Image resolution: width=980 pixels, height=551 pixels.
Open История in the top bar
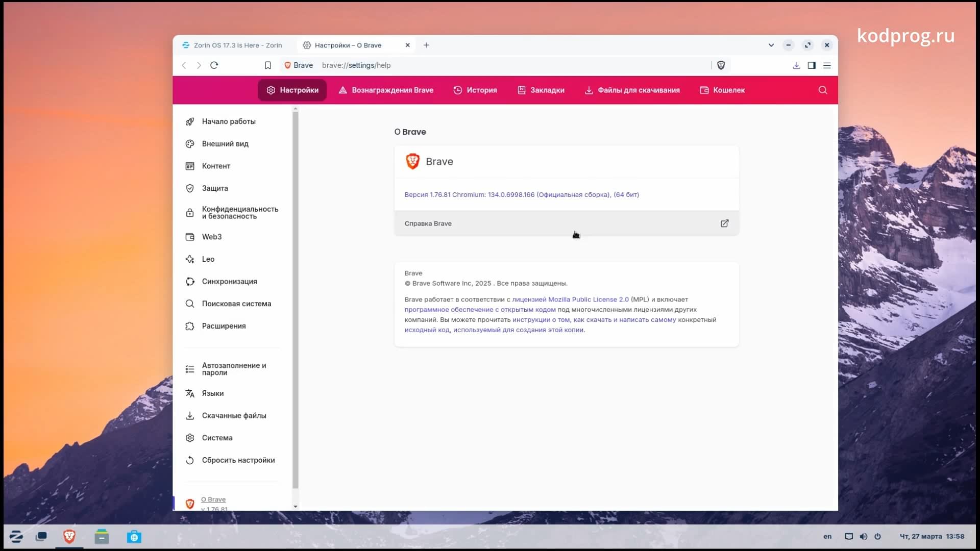pyautogui.click(x=475, y=90)
